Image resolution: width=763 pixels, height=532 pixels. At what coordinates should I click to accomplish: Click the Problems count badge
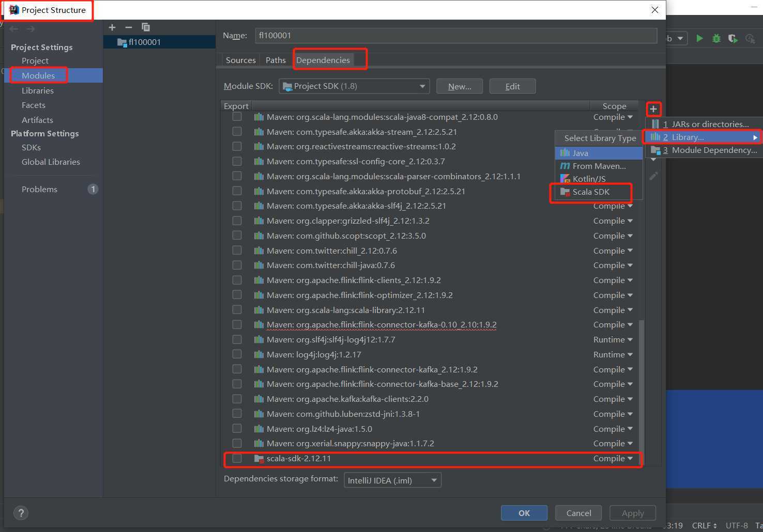(x=93, y=189)
